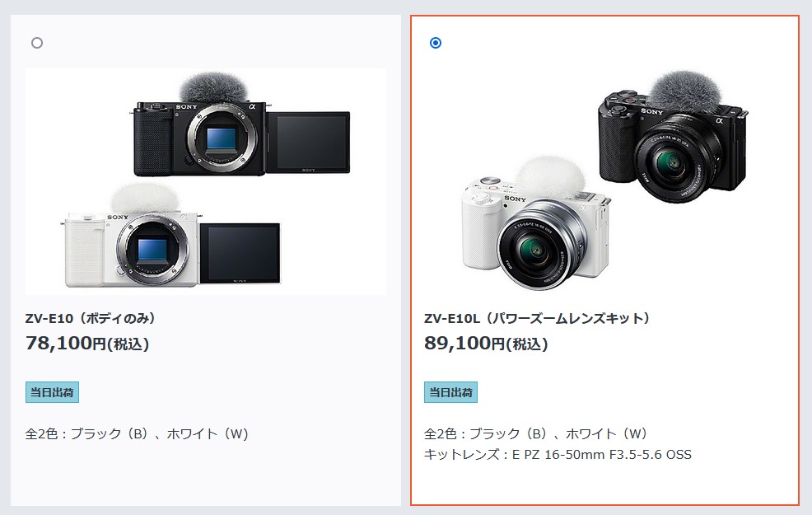Select the ZV-E10L lens kit radio button
Image resolution: width=812 pixels, height=515 pixels.
pos(436,43)
